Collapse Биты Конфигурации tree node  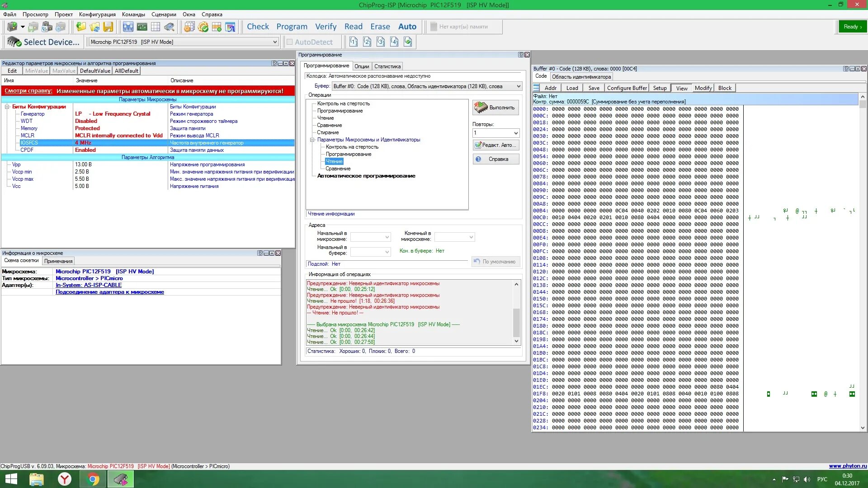7,107
